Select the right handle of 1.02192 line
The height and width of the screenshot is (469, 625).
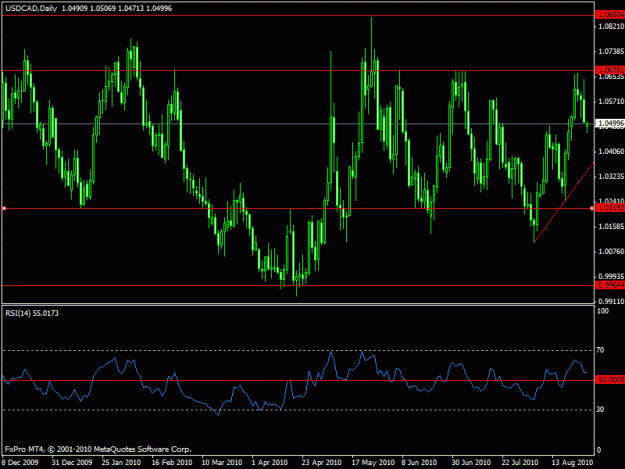592,208
